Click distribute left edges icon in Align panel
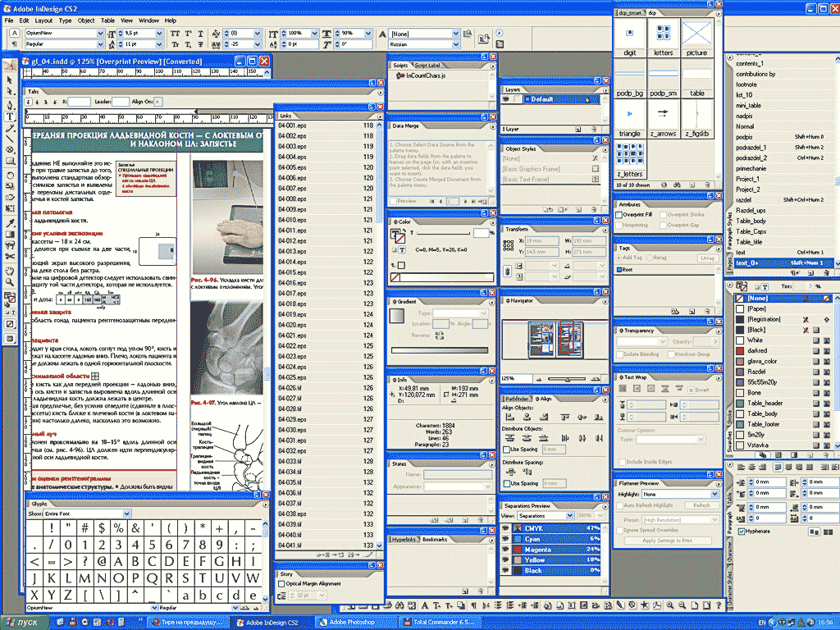Image resolution: width=840 pixels, height=630 pixels. coord(564,438)
